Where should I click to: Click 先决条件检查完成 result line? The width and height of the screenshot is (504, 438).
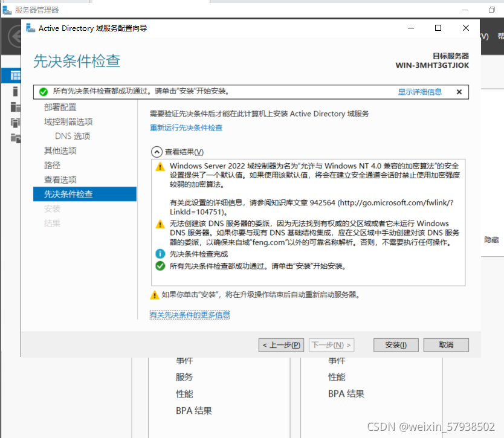click(x=199, y=254)
